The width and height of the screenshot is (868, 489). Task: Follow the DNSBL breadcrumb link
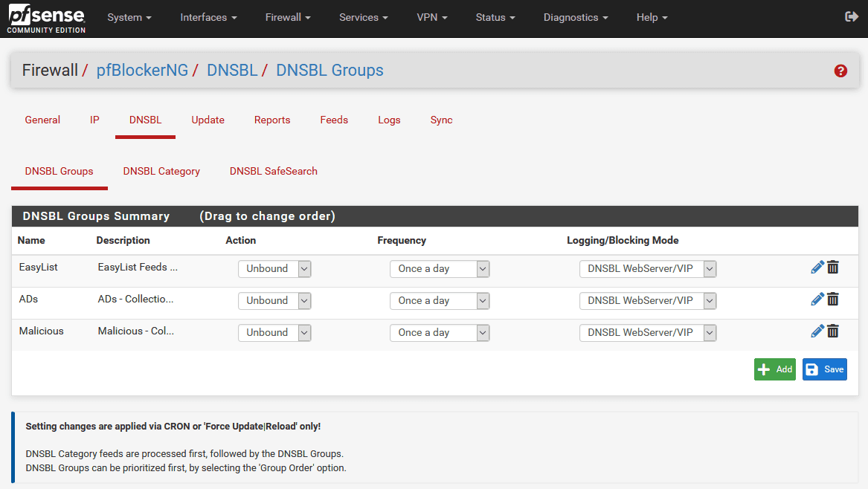pyautogui.click(x=232, y=71)
